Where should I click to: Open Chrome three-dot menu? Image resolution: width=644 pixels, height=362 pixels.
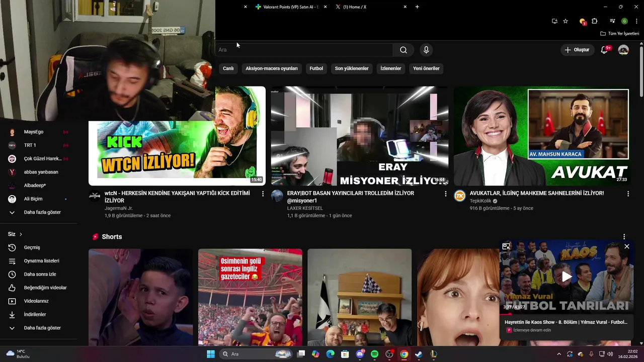point(637,21)
